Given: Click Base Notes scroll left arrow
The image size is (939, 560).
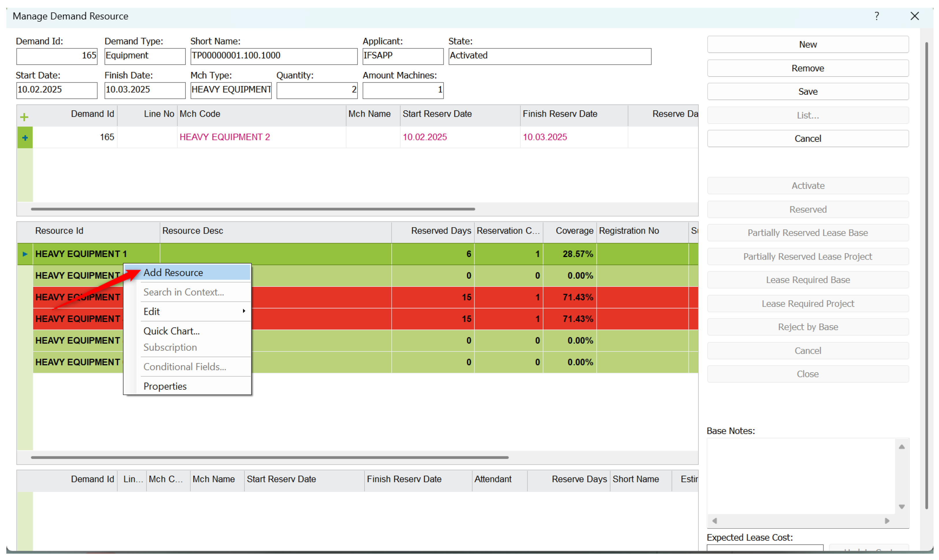Looking at the screenshot, I should [715, 521].
